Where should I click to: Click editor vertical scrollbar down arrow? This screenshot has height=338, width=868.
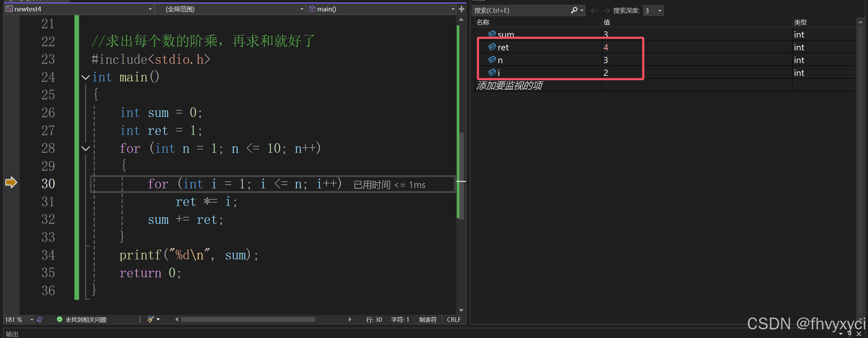point(461,310)
